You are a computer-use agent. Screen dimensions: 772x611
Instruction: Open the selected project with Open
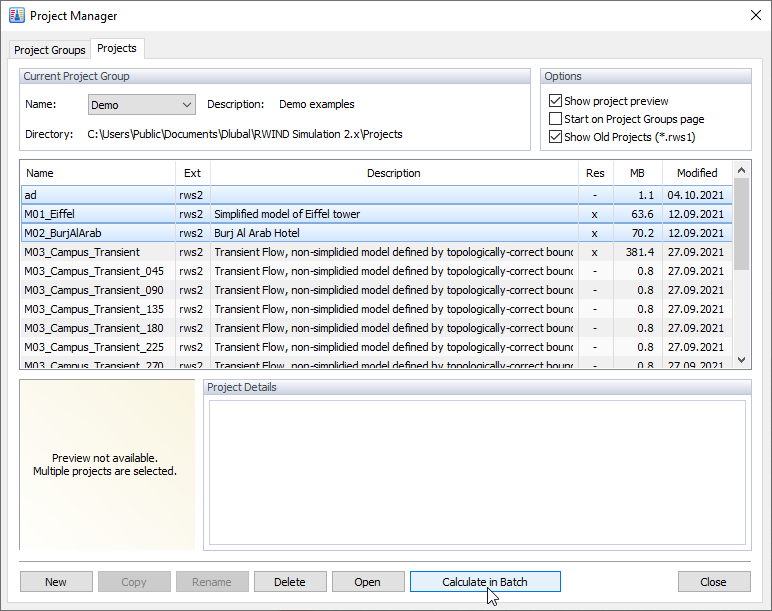[368, 581]
